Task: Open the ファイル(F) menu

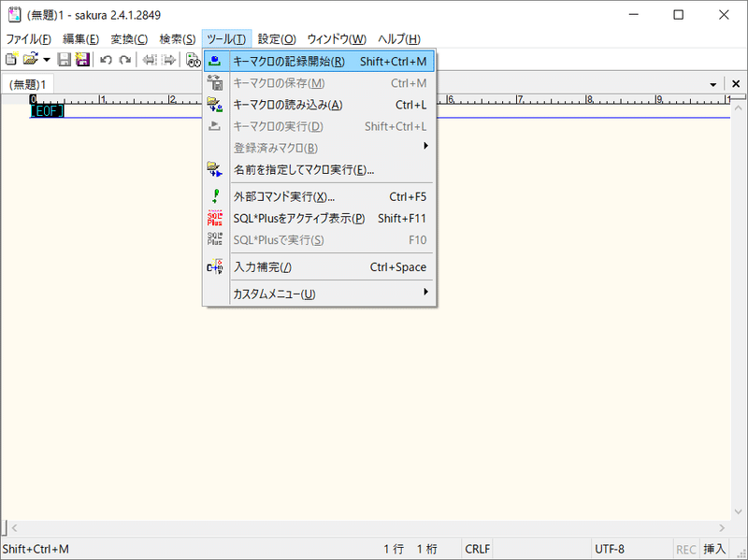Action: (28, 39)
